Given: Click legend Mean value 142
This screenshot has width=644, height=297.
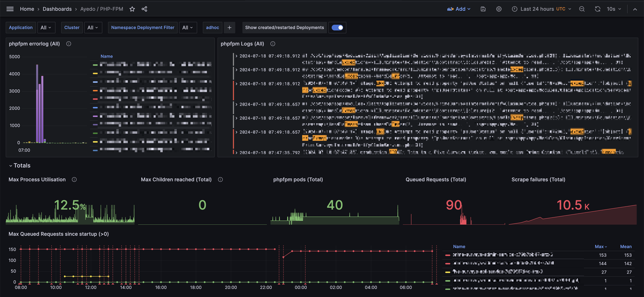Looking at the screenshot, I should (628, 263).
